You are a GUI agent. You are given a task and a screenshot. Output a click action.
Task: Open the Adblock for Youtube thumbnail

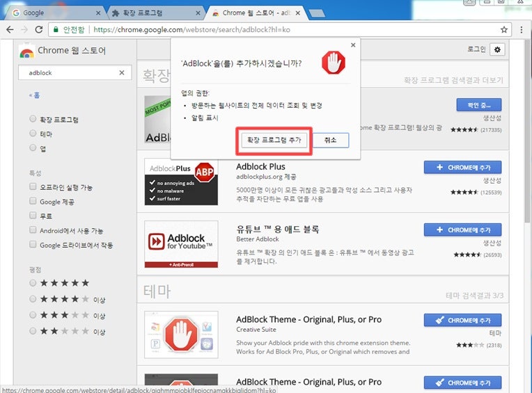coord(181,244)
